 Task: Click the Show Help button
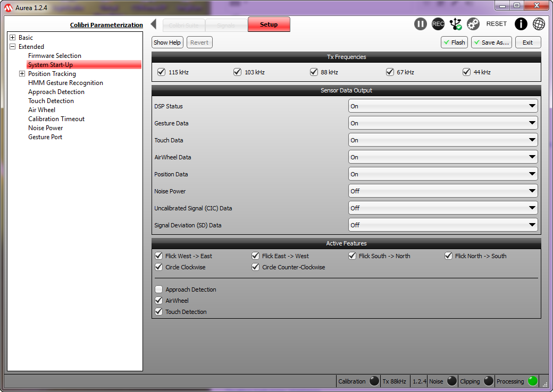(167, 42)
